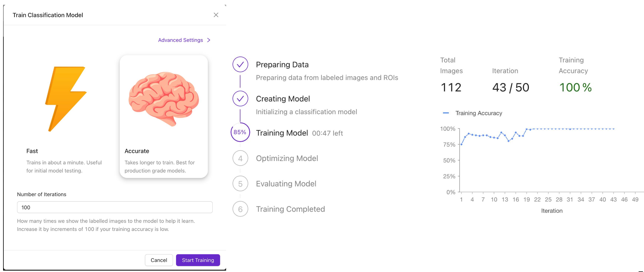Click the 100 % Training Accuracy value
644x272 pixels.
[575, 87]
